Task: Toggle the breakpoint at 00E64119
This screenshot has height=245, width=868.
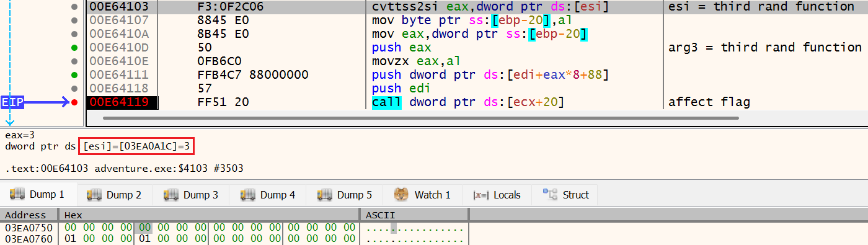Action: point(75,102)
